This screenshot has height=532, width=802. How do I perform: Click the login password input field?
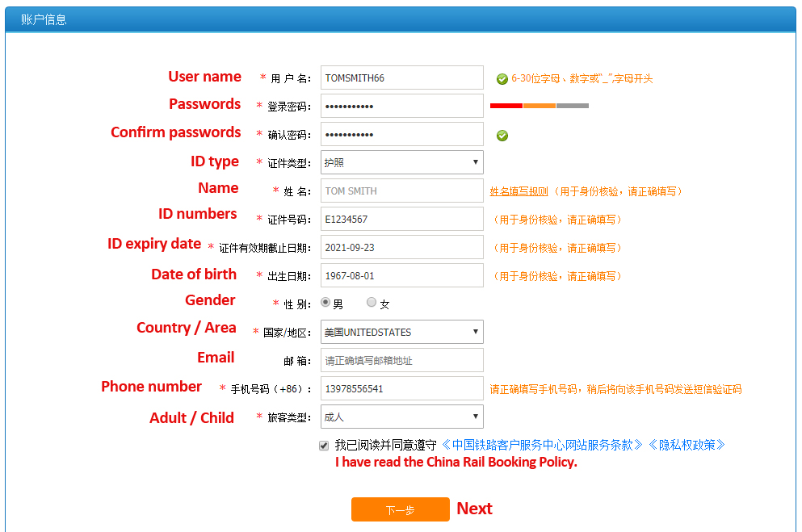pyautogui.click(x=401, y=106)
